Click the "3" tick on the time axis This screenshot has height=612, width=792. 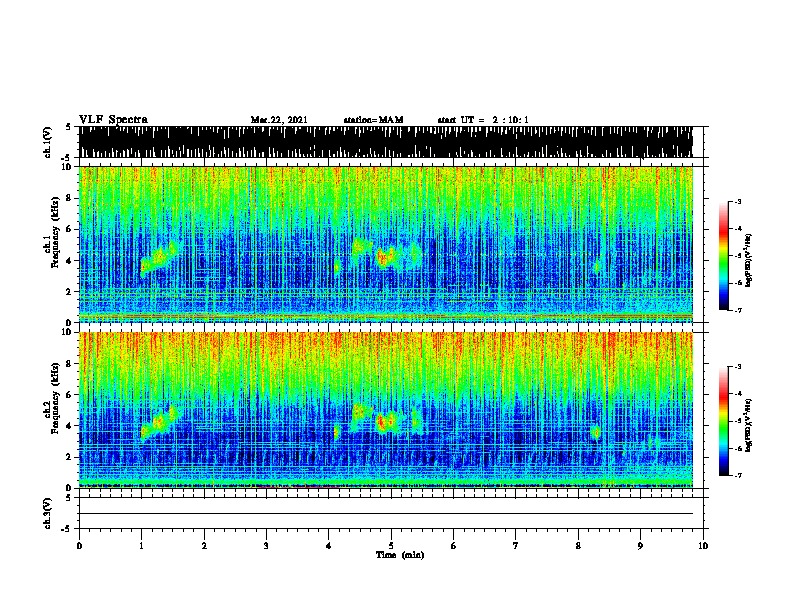pos(266,546)
